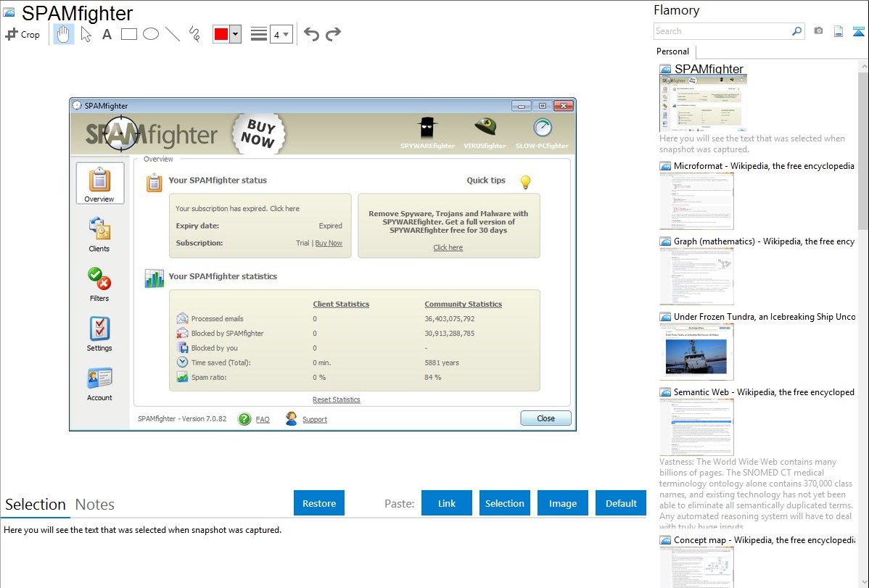Viewport: 869px width, 588px height.
Task: Open the SPAMfighter snapshot thumbnail
Action: click(x=704, y=103)
